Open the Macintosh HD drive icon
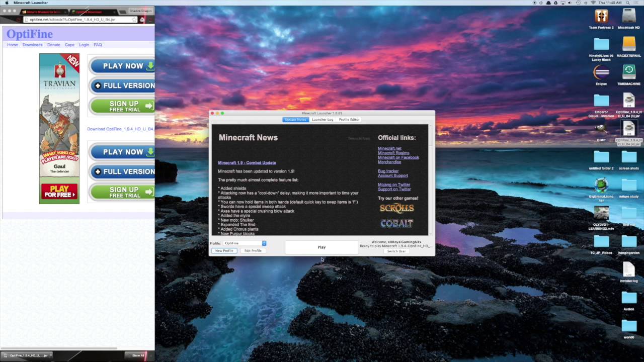The height and width of the screenshot is (362, 644). [629, 16]
